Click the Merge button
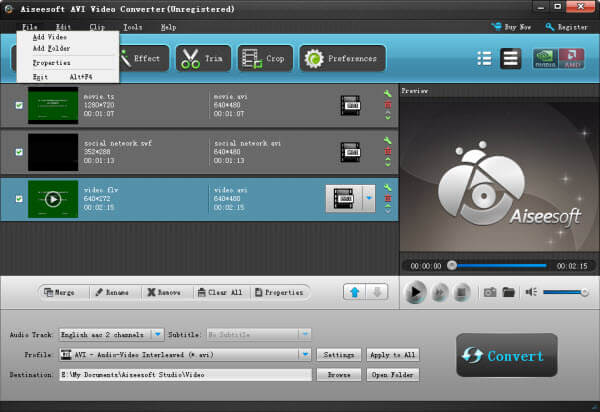The width and height of the screenshot is (600, 412). pos(59,293)
